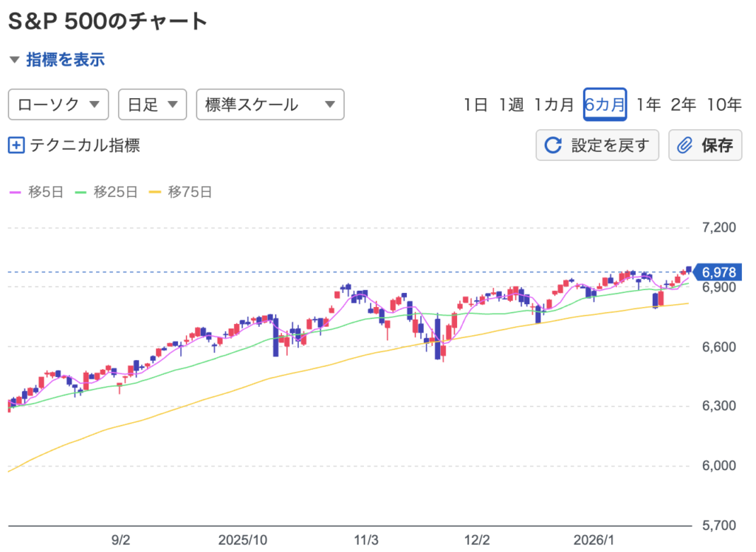This screenshot has width=756, height=552.
Task: Click the reload icon on 設定を戻す
Action: coord(553,145)
